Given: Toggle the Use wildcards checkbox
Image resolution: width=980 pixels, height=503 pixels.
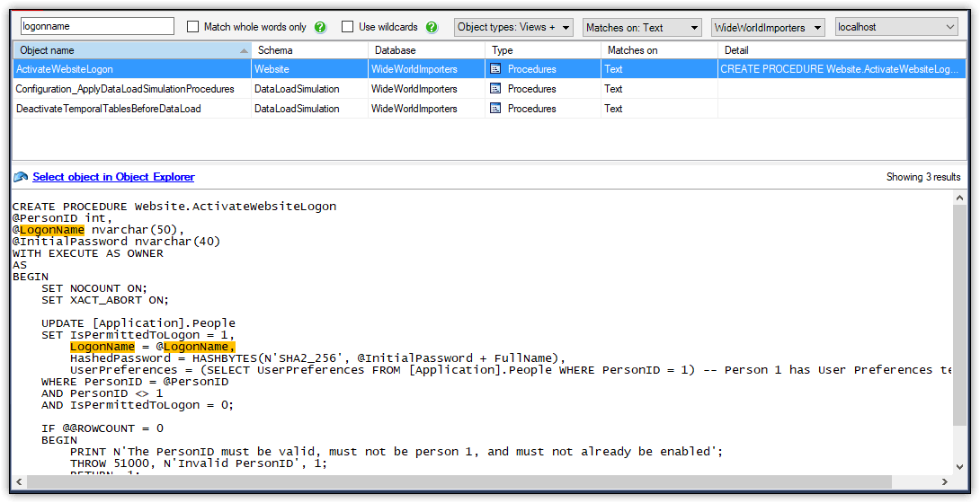Looking at the screenshot, I should pyautogui.click(x=347, y=27).
